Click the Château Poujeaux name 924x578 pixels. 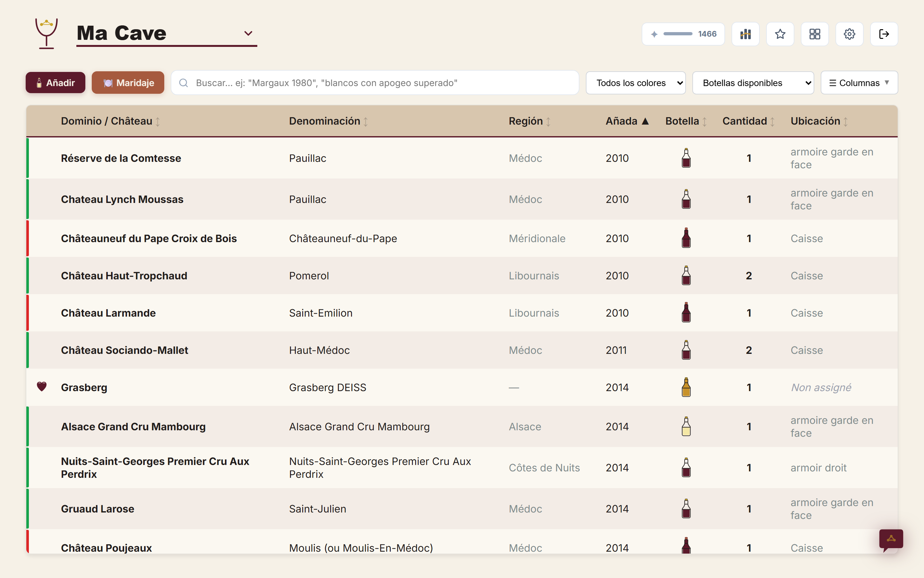tap(107, 548)
